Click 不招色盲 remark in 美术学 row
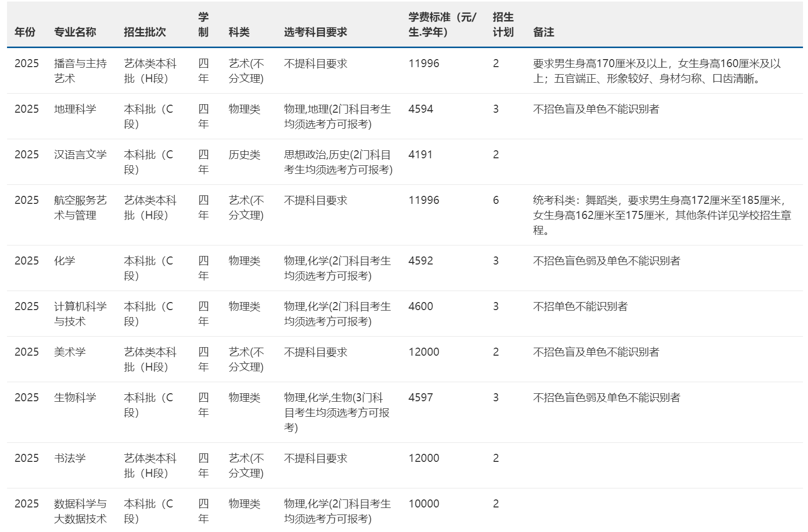 [596, 352]
